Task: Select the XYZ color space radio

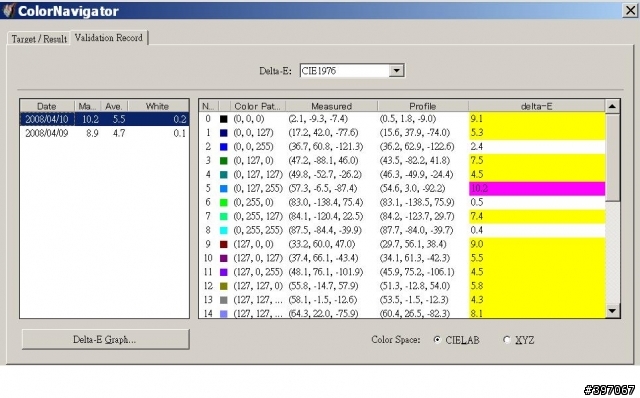Action: click(x=507, y=340)
